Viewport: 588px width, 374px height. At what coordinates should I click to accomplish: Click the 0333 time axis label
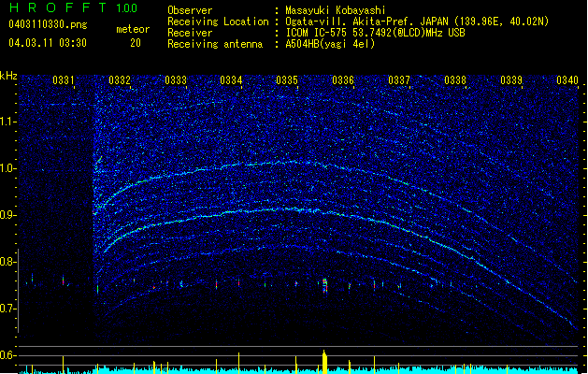coord(176,80)
